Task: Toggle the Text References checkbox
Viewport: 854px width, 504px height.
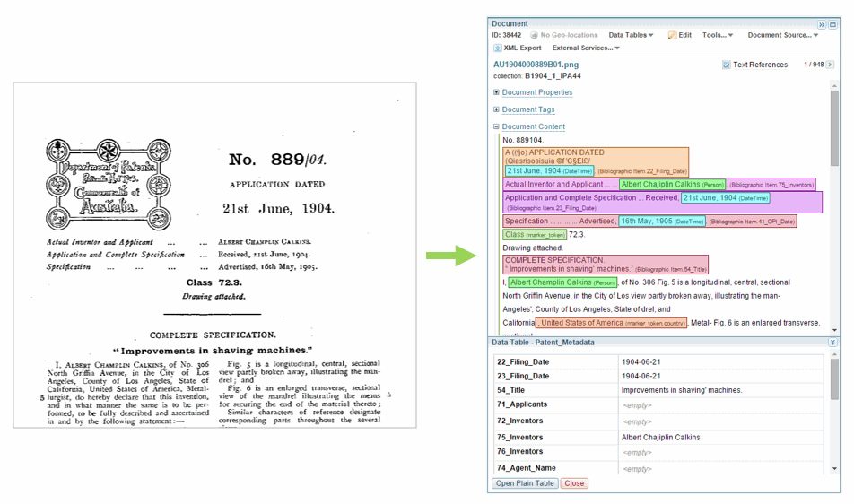Action: [x=726, y=65]
